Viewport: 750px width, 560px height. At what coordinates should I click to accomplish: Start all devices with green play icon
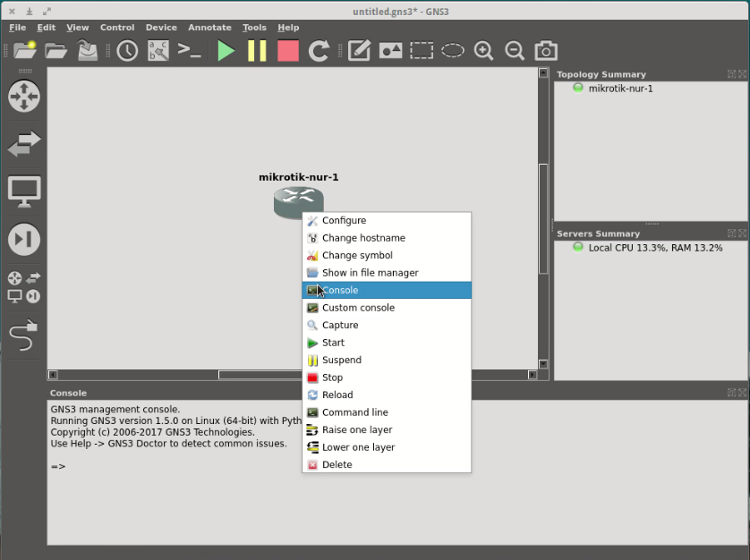pos(226,51)
